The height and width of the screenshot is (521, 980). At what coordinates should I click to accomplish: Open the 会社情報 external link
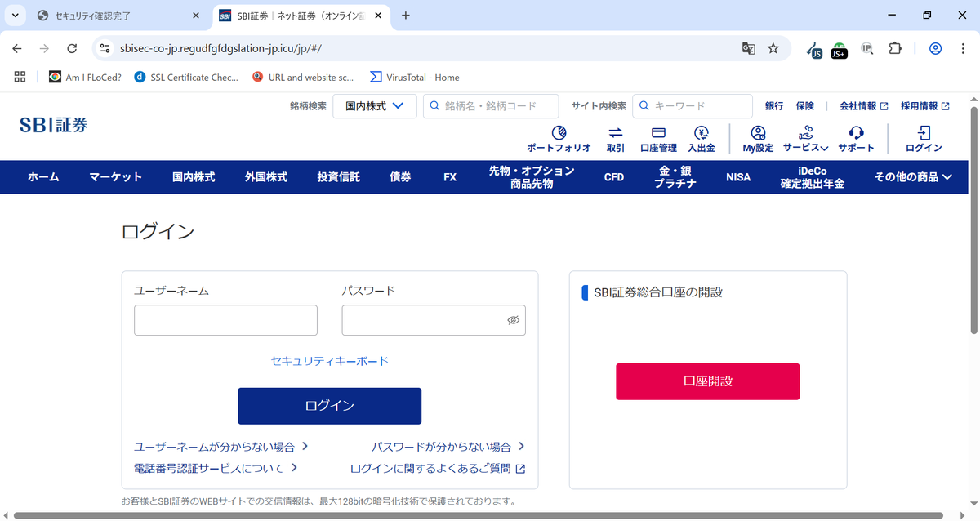click(x=863, y=106)
